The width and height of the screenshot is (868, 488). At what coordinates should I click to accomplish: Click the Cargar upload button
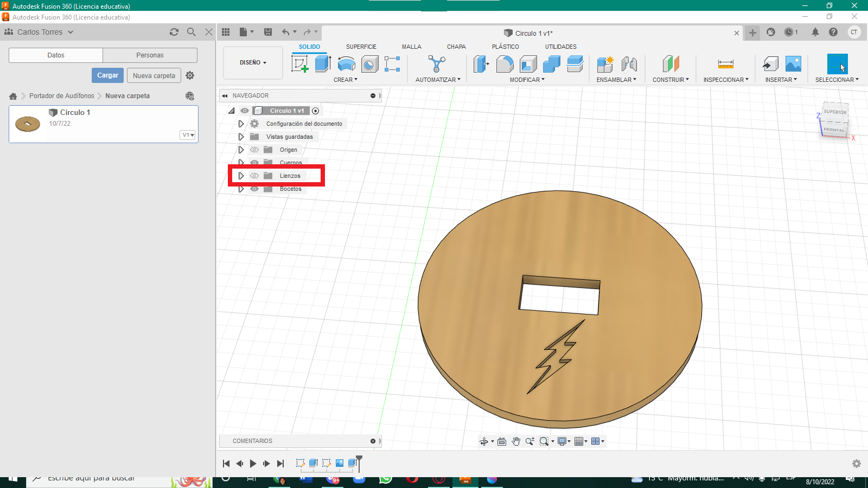coord(108,75)
